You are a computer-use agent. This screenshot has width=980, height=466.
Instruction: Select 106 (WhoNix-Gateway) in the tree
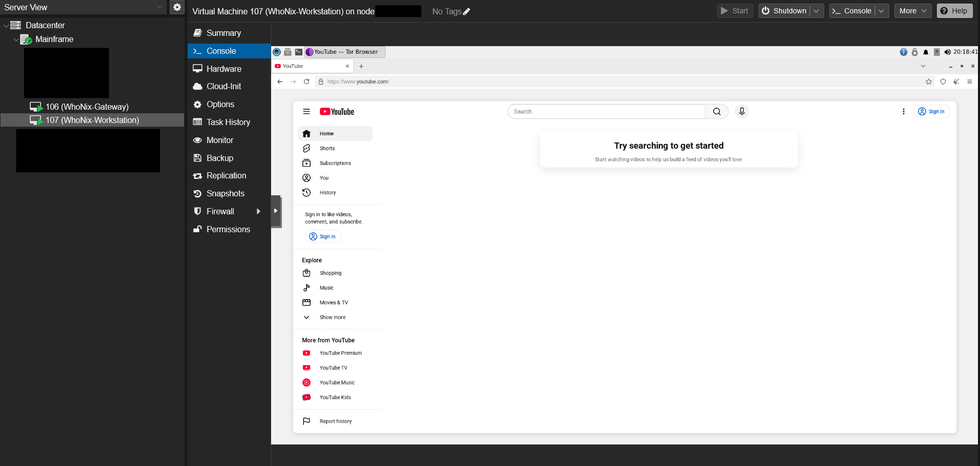click(x=87, y=107)
